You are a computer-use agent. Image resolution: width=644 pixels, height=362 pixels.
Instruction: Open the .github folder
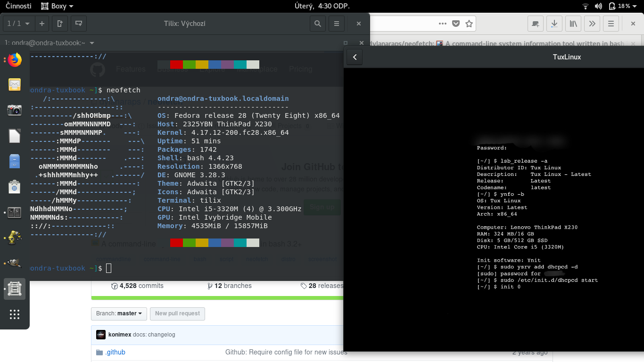click(x=115, y=352)
